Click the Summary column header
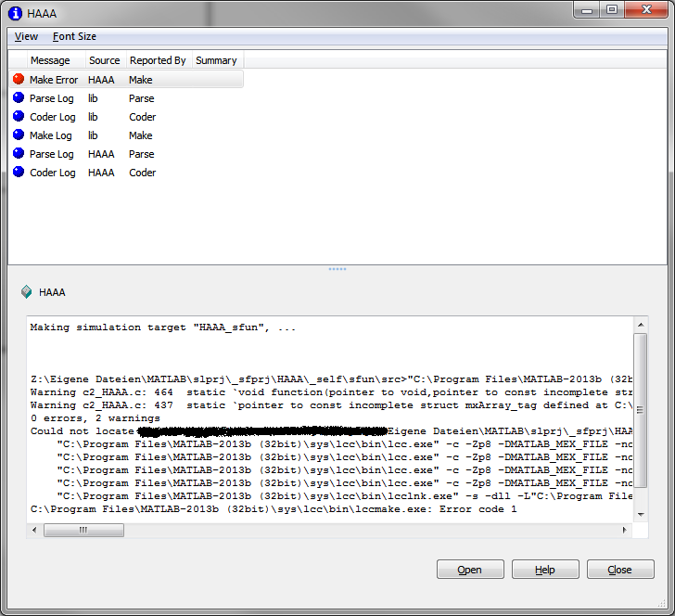675x616 pixels. click(x=216, y=60)
